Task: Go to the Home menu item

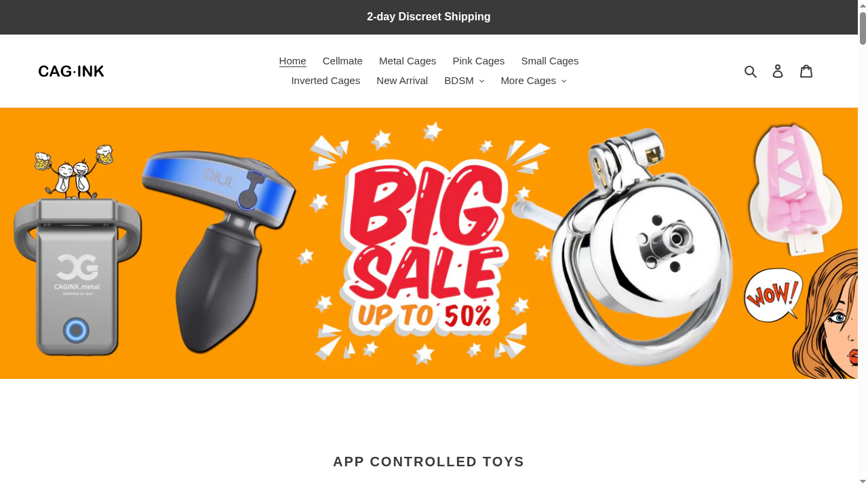Action: (292, 61)
